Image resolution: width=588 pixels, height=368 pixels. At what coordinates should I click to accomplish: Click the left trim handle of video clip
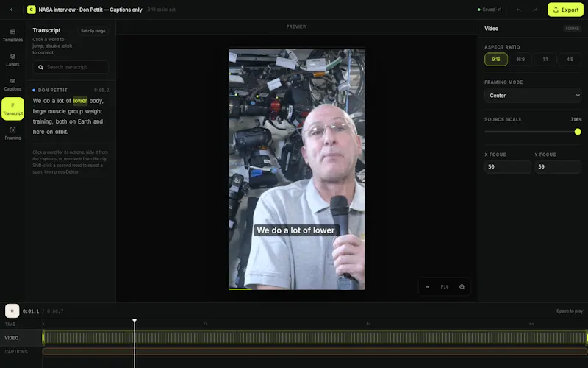(43, 338)
